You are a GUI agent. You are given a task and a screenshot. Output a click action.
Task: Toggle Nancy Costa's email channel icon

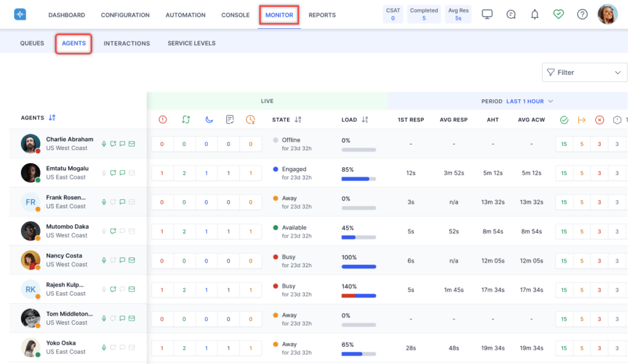pyautogui.click(x=131, y=260)
